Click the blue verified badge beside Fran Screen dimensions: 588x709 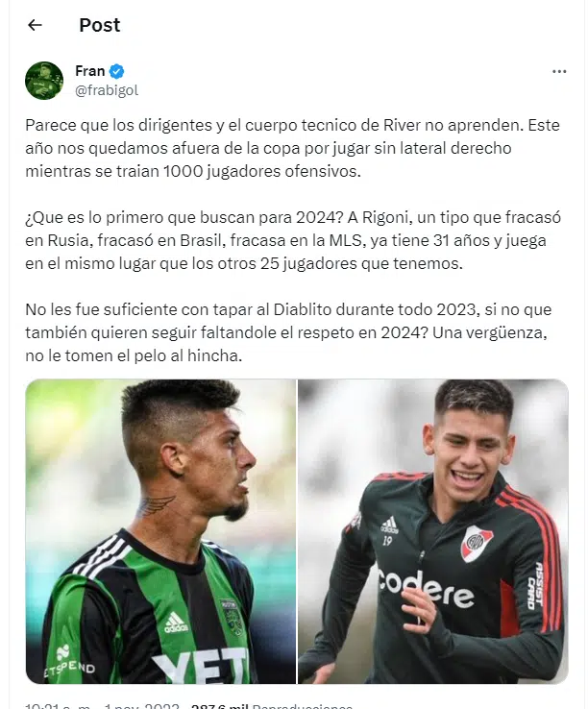(x=116, y=71)
